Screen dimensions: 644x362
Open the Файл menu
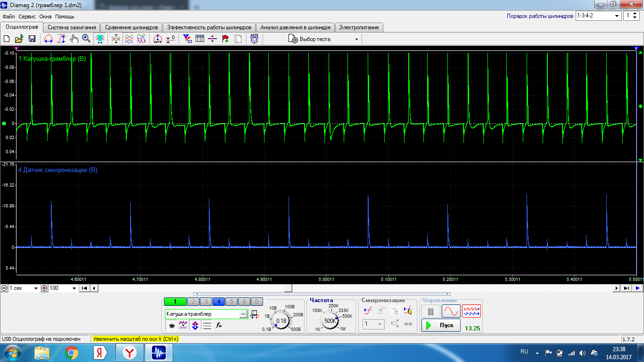pyautogui.click(x=8, y=16)
